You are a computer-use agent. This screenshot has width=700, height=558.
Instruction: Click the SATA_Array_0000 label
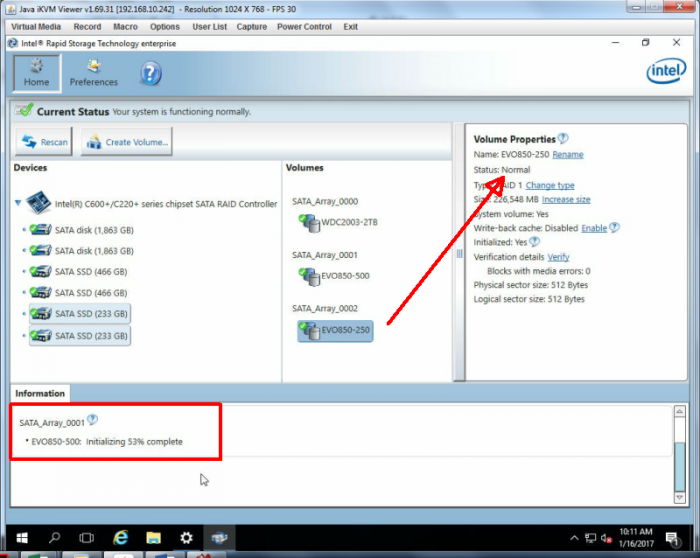point(325,201)
